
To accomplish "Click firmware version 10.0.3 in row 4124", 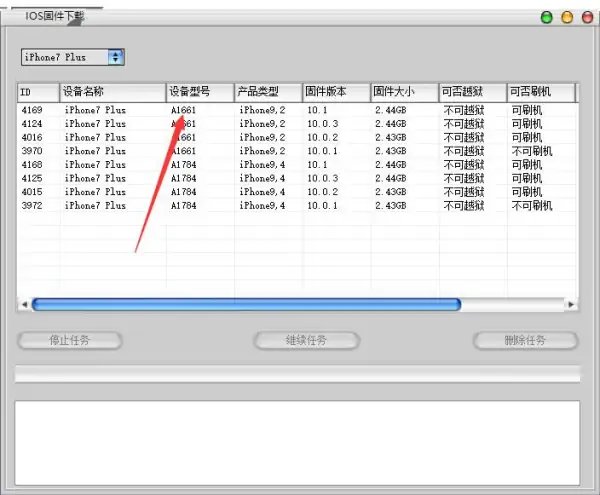I will tap(323, 124).
